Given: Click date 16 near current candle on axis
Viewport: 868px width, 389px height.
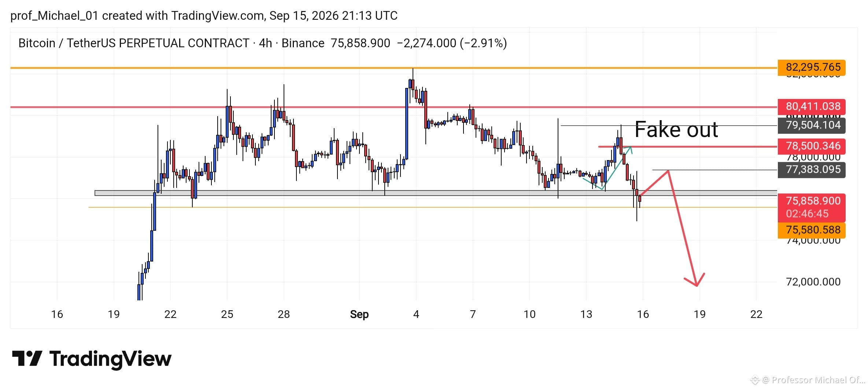Looking at the screenshot, I should 643,314.
